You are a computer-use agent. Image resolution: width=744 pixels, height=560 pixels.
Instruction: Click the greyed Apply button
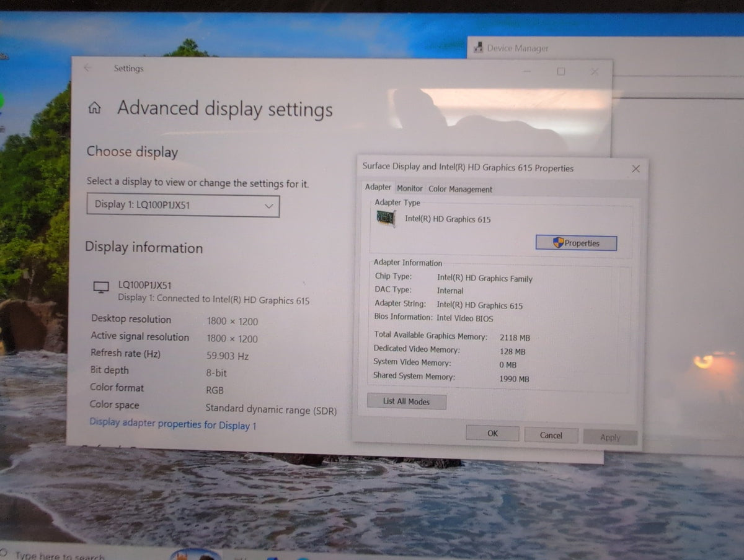click(610, 437)
